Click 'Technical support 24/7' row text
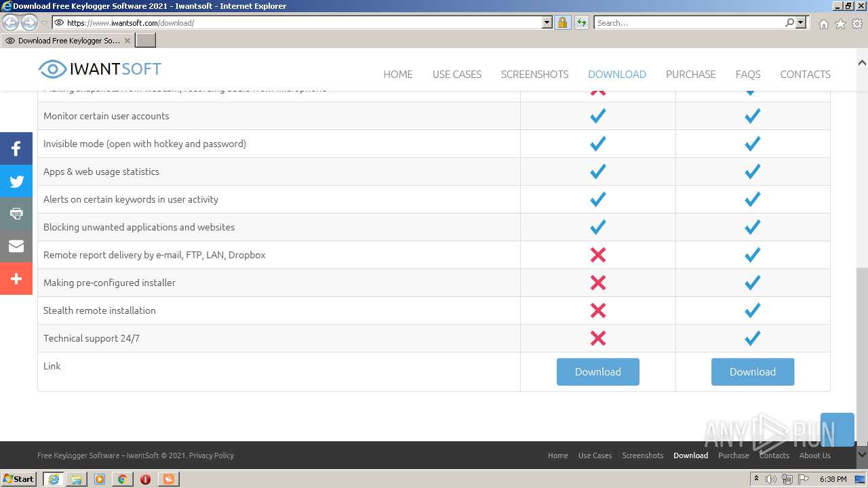The width and height of the screenshot is (868, 488). pos(92,338)
